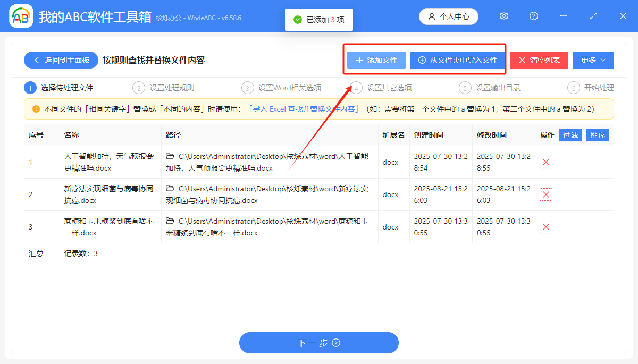Viewport: 638px width, 364px height.
Task: Delete 蔗糖和玉米糖浆 file via red X icon
Action: click(x=546, y=226)
